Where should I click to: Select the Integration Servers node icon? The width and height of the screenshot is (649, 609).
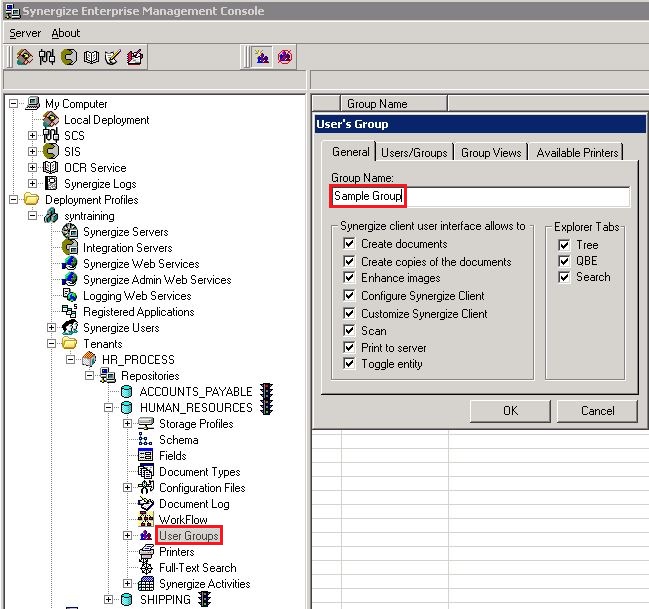click(70, 248)
